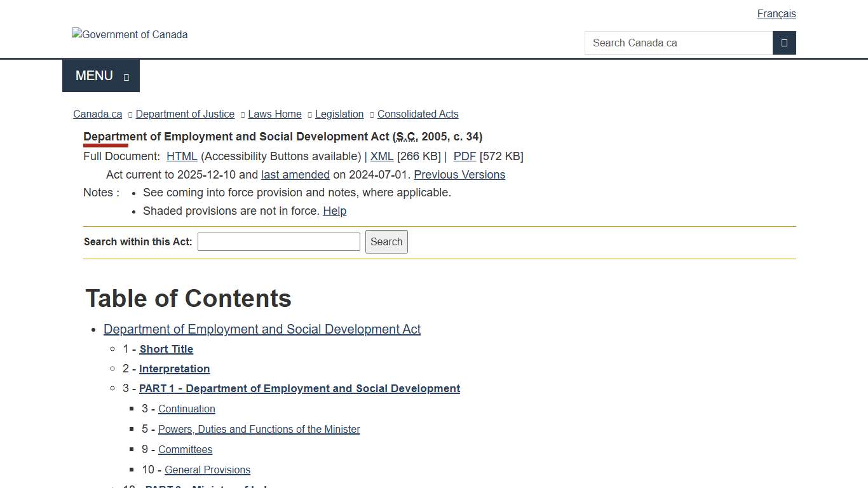868x488 pixels.
Task: Open the Interpretation section
Action: [174, 369]
